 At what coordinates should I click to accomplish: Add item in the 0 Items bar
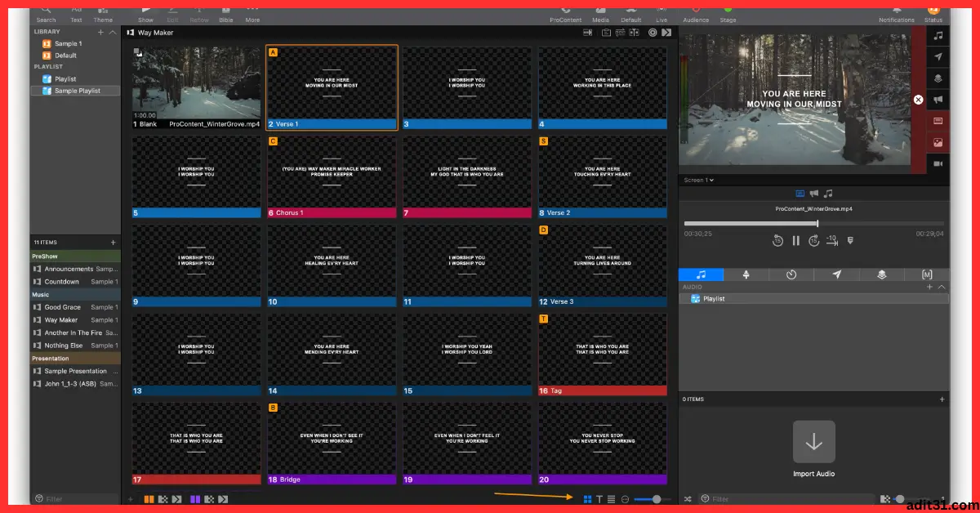point(942,399)
